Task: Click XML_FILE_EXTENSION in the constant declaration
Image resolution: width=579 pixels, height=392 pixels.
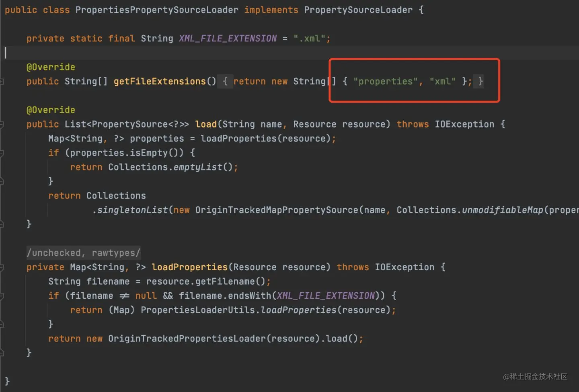Action: click(228, 39)
